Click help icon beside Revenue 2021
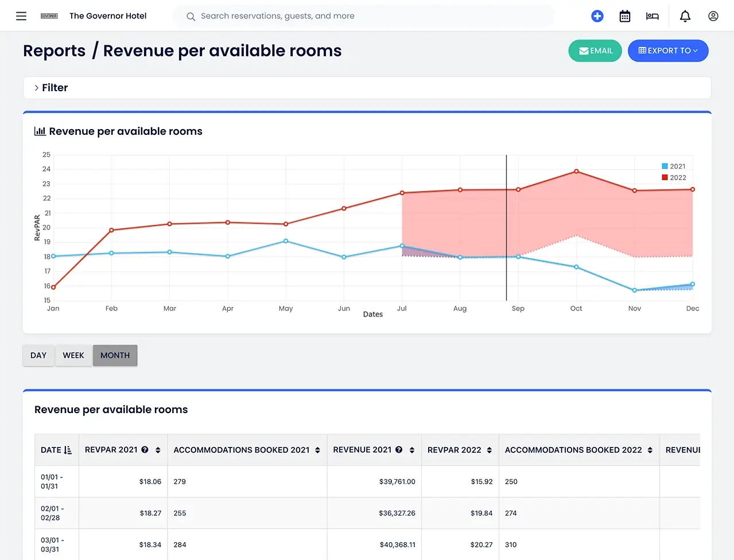The image size is (734, 560). 399,450
